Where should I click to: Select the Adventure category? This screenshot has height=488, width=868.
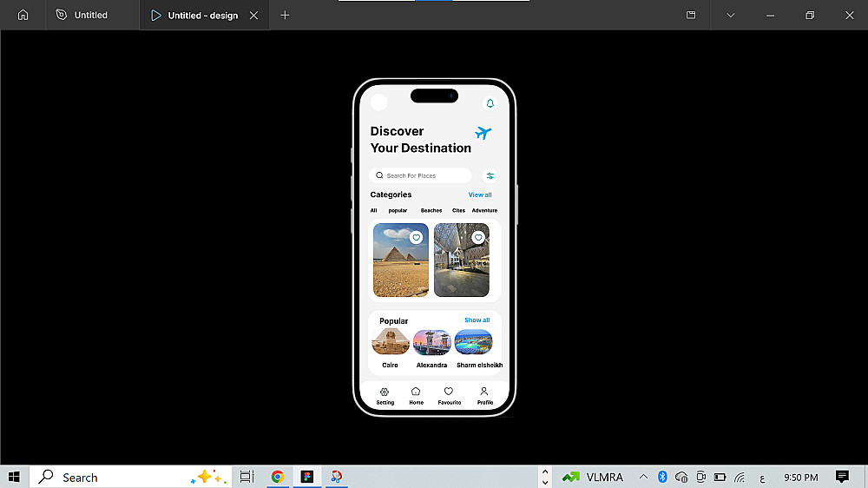[484, 210]
